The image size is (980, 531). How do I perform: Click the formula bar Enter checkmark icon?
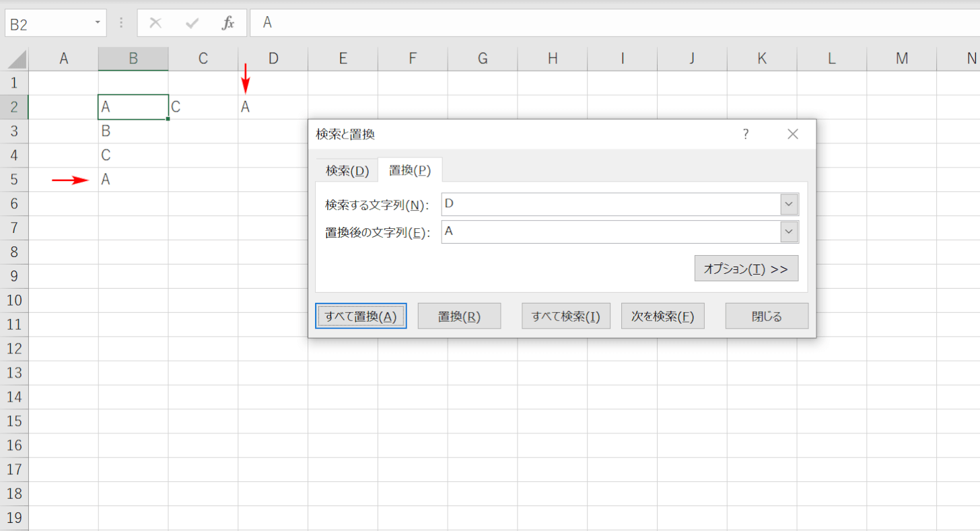pos(193,23)
